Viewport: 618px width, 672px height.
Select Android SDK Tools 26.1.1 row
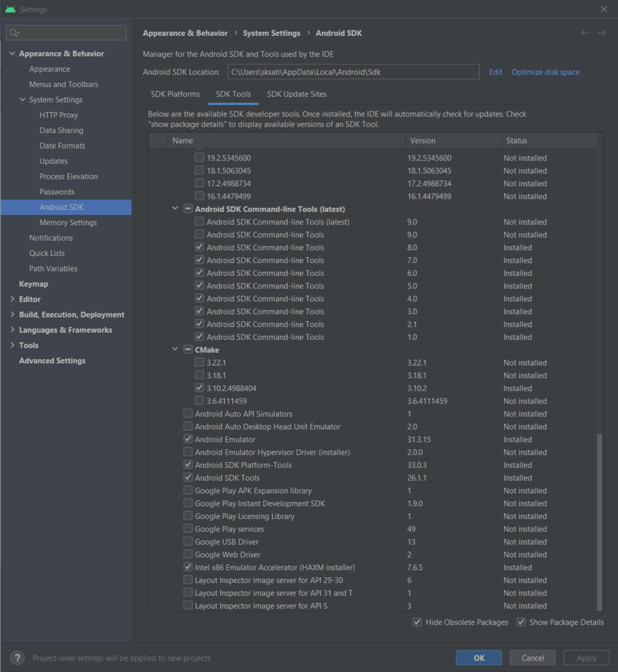click(372, 477)
